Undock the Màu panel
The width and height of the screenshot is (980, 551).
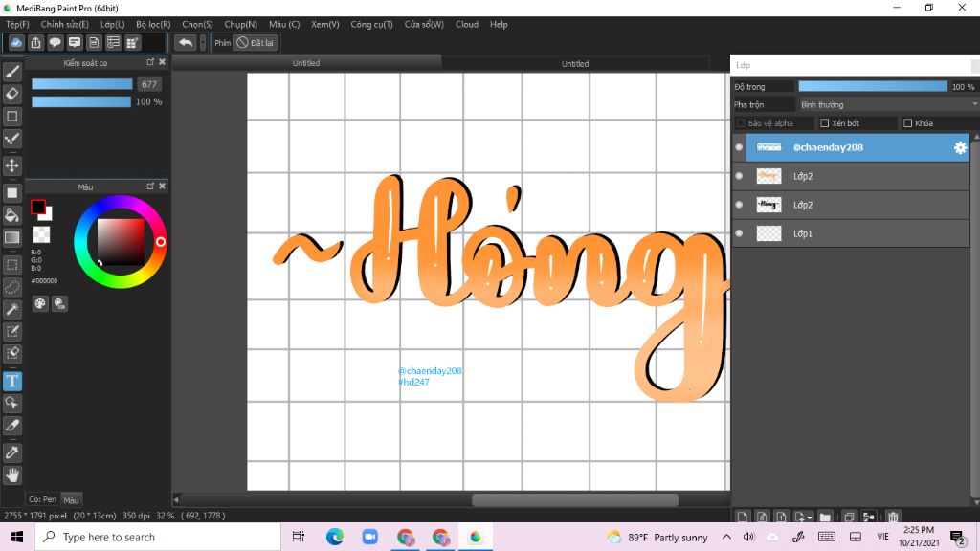coord(150,187)
